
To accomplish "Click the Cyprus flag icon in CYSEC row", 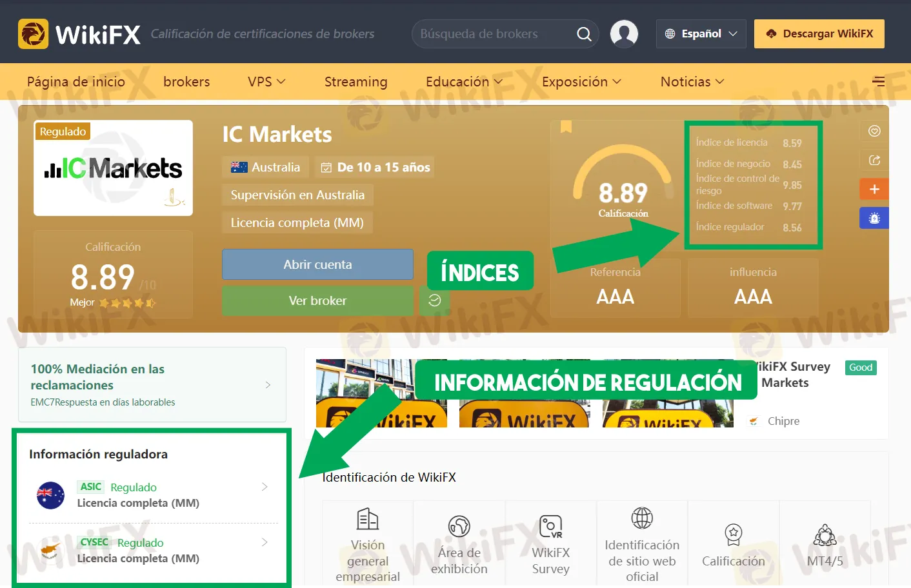I will (51, 551).
